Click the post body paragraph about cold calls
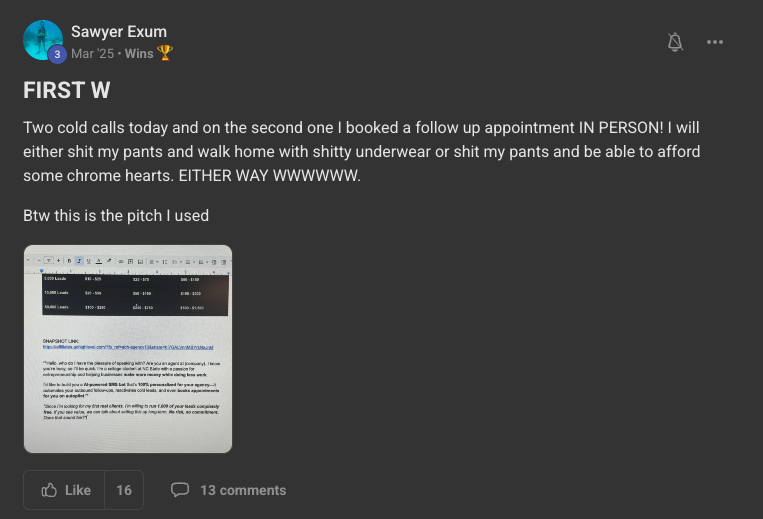 pos(361,152)
